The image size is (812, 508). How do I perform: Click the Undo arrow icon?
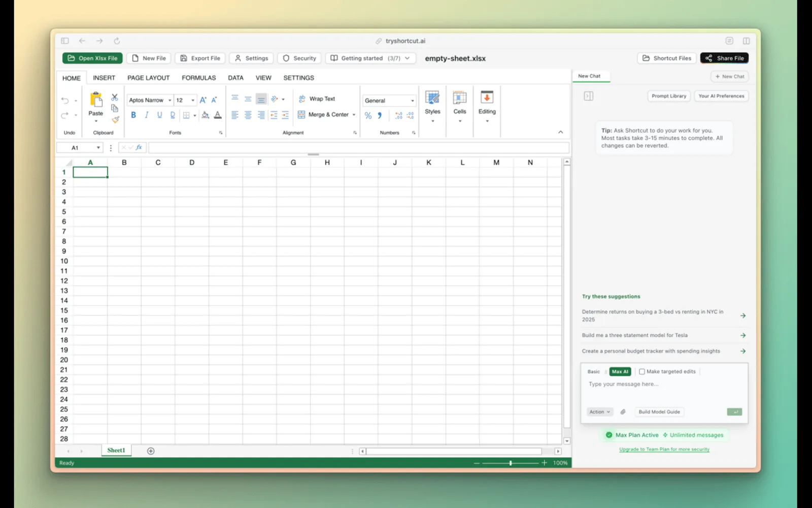pyautogui.click(x=65, y=100)
